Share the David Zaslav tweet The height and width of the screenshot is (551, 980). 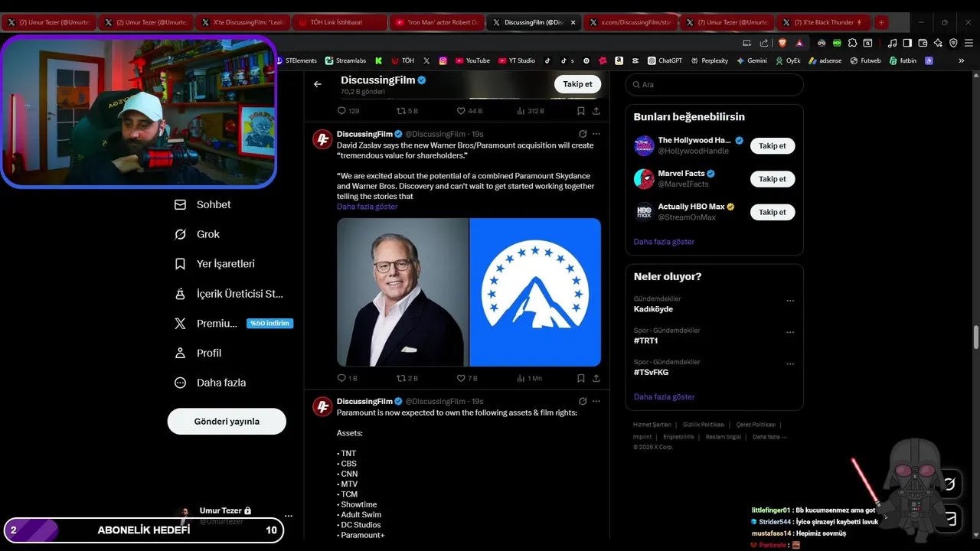click(x=596, y=378)
